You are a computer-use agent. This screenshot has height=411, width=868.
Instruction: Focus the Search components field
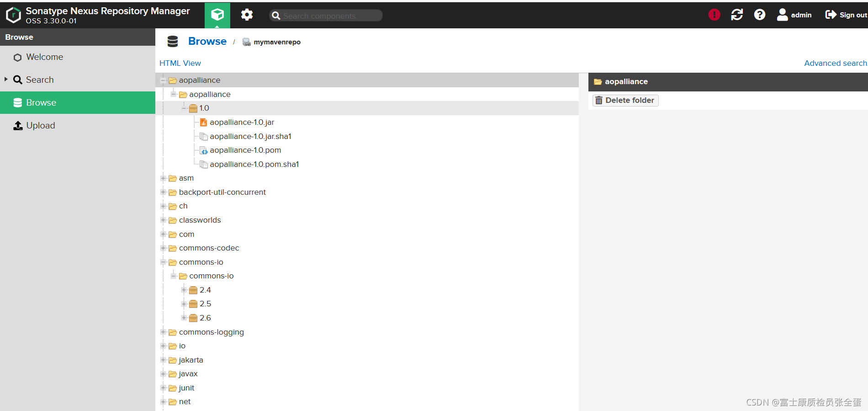[x=326, y=16]
